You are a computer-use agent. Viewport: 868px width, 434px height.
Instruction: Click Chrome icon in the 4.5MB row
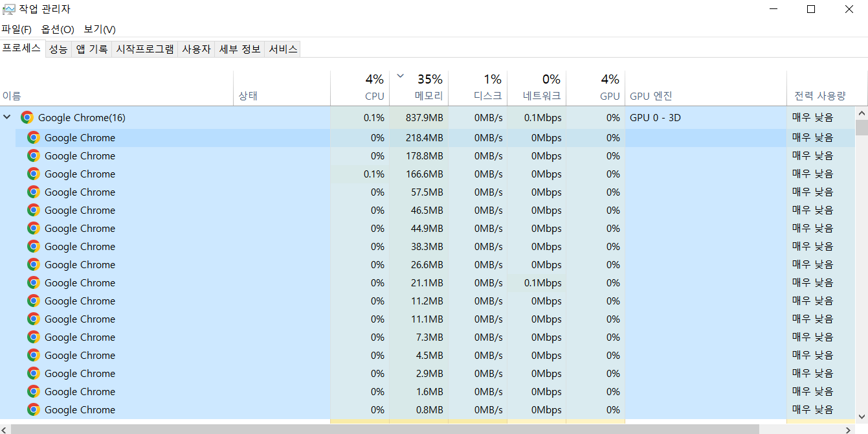click(x=34, y=355)
